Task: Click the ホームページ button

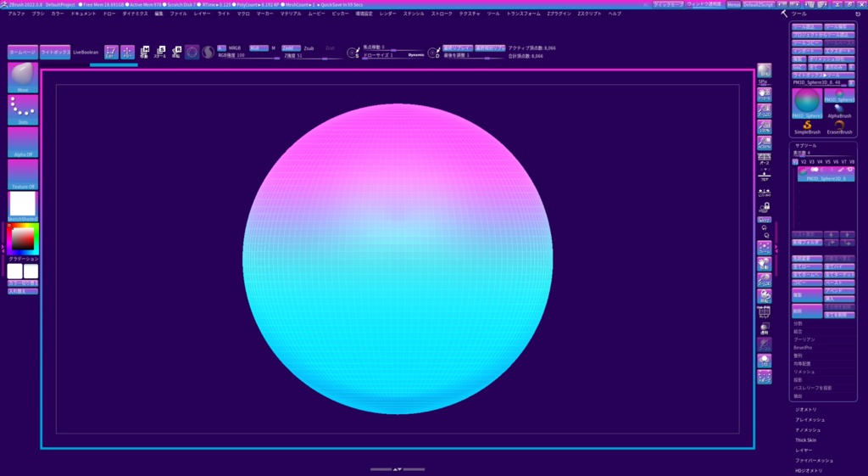Action: 23,53
